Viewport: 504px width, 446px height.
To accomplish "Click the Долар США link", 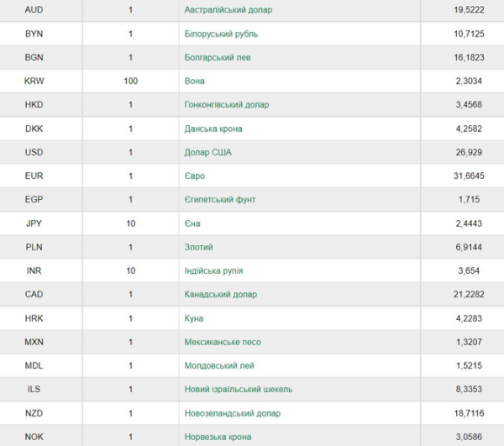I will (x=208, y=152).
